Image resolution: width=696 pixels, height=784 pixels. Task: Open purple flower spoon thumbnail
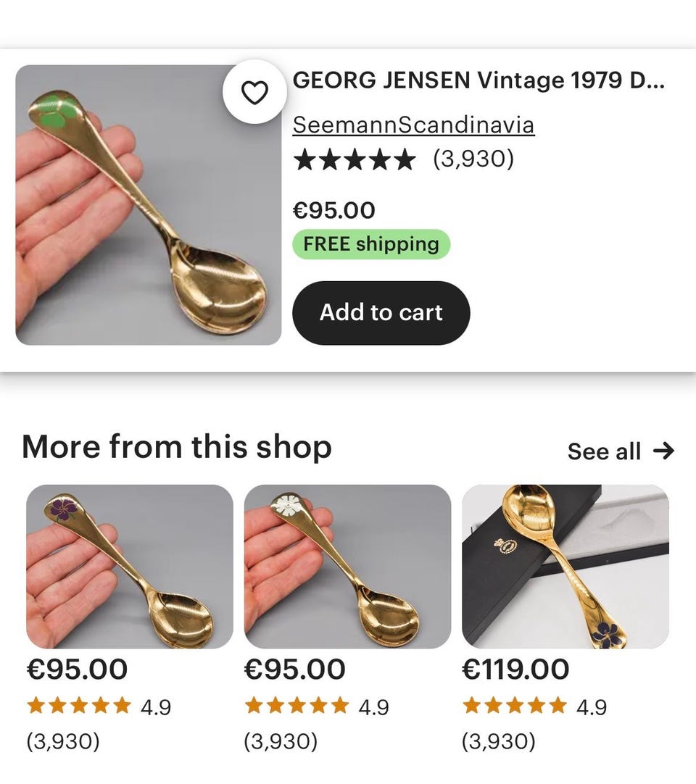(x=130, y=566)
